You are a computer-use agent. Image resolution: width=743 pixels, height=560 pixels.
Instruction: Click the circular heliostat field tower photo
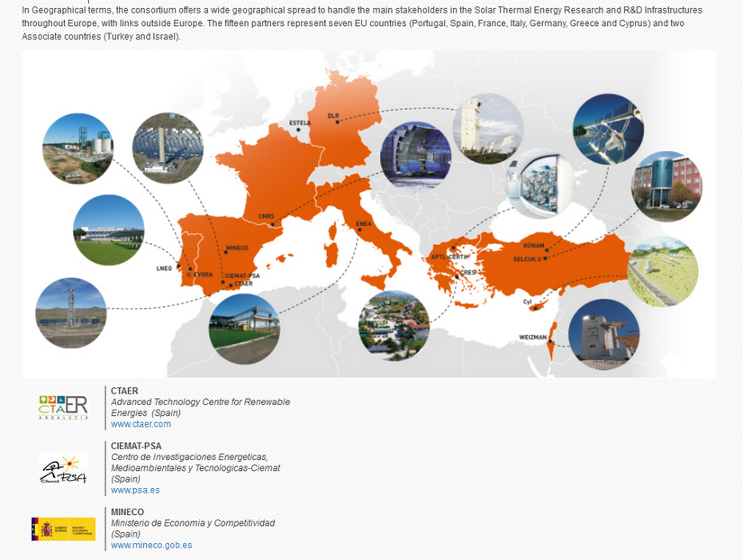[168, 148]
